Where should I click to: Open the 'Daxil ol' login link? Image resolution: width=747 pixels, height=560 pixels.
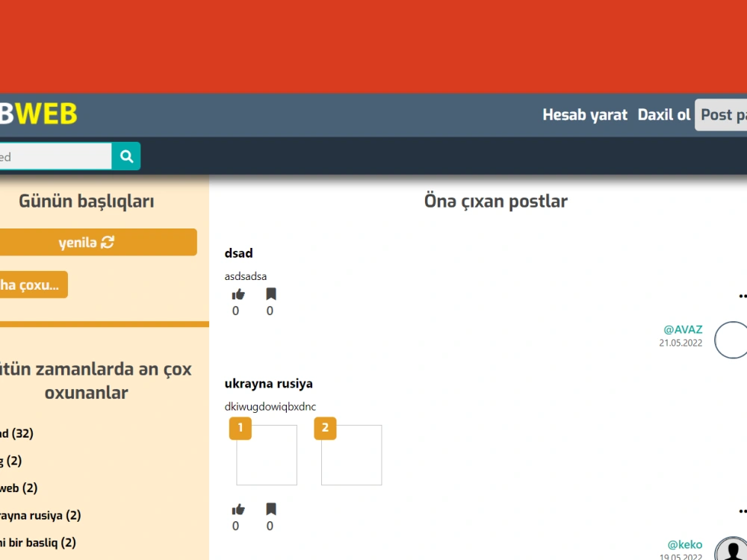(x=664, y=115)
